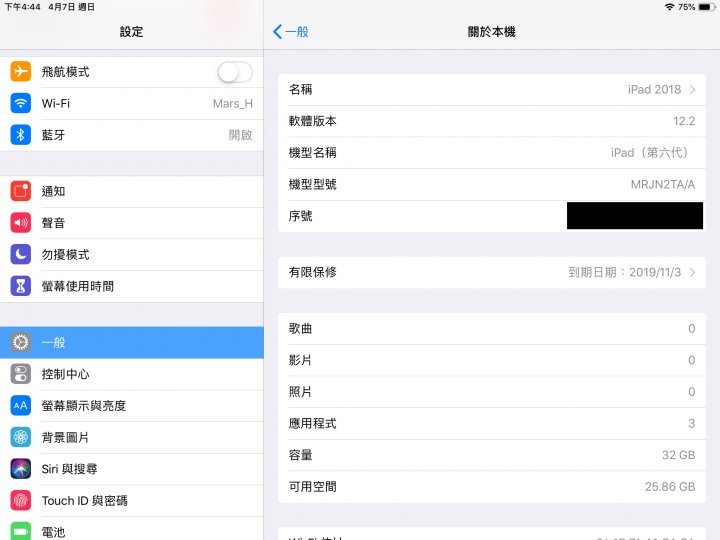720x540 pixels.
Task: Tap the Airplane Mode orange icon
Action: 21,71
